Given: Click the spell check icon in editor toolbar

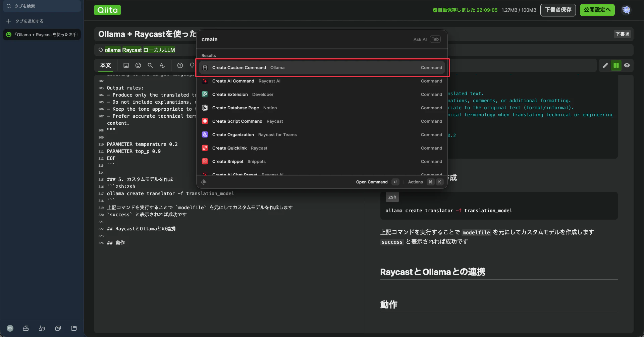Looking at the screenshot, I should tap(162, 65).
